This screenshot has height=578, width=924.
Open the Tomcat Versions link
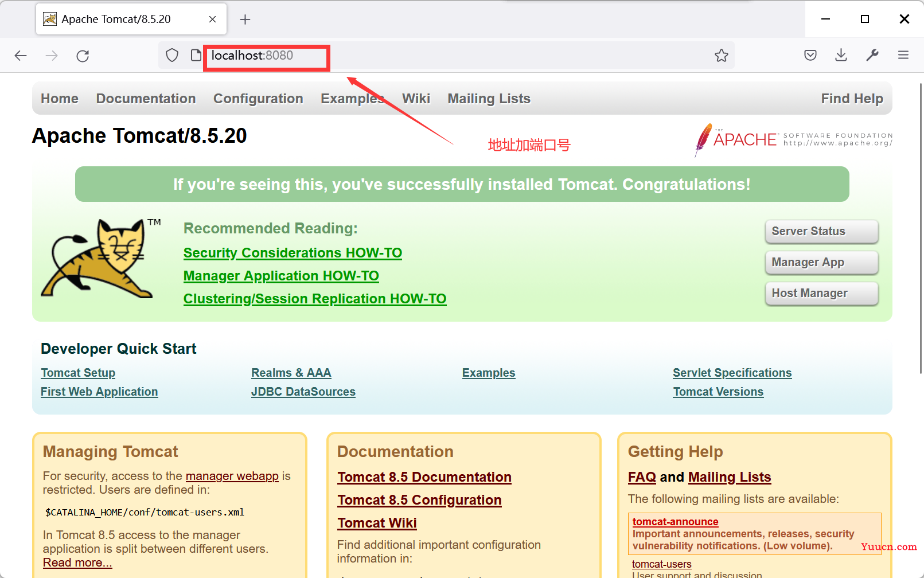[718, 392]
